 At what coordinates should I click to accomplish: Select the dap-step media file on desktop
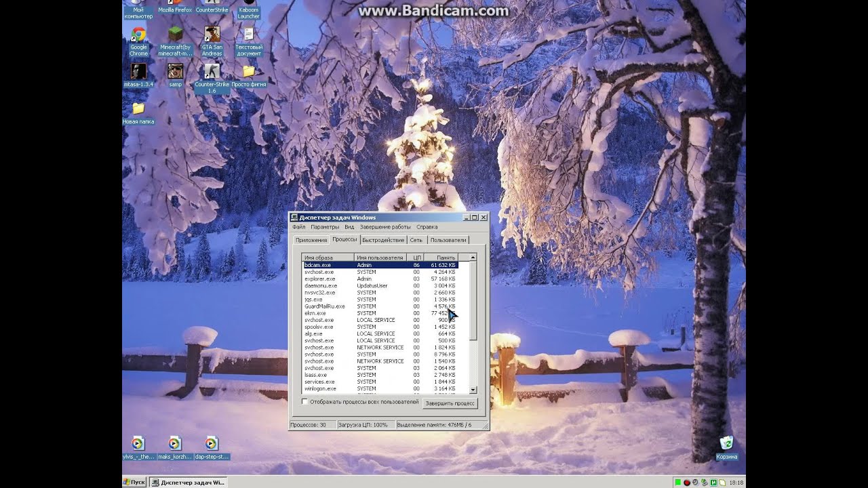[x=212, y=447]
